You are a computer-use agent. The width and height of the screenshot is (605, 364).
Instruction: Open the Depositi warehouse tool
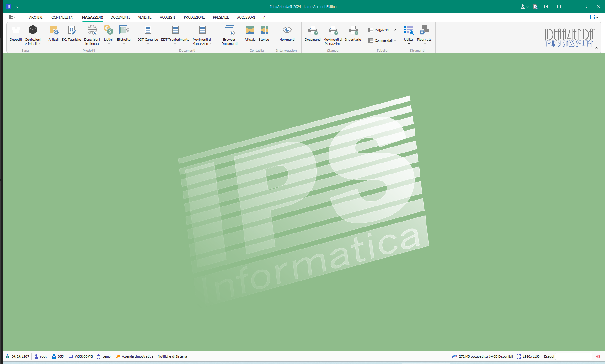(16, 34)
